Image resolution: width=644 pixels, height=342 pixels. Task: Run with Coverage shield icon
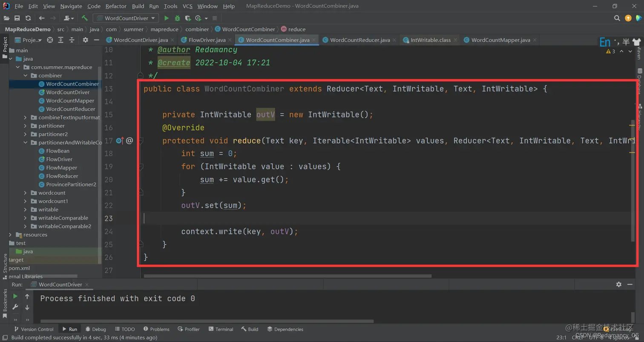(188, 18)
